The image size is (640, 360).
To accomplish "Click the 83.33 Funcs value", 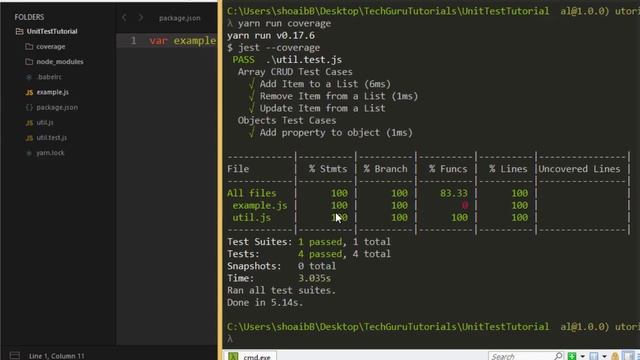I will click(454, 193).
